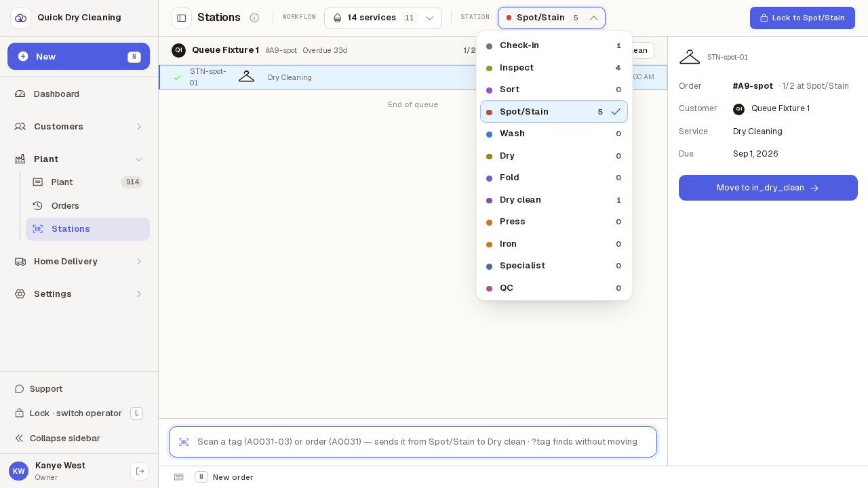Image resolution: width=868 pixels, height=488 pixels.
Task: Click New order in the status bar
Action: click(224, 477)
